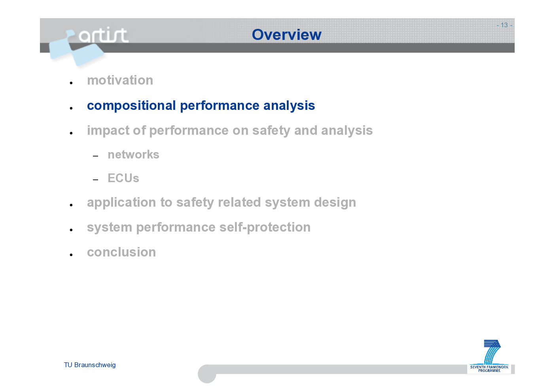Screen dimensions: 555x392
Task: Click the gray circle at footer bar start
Action: click(207, 373)
